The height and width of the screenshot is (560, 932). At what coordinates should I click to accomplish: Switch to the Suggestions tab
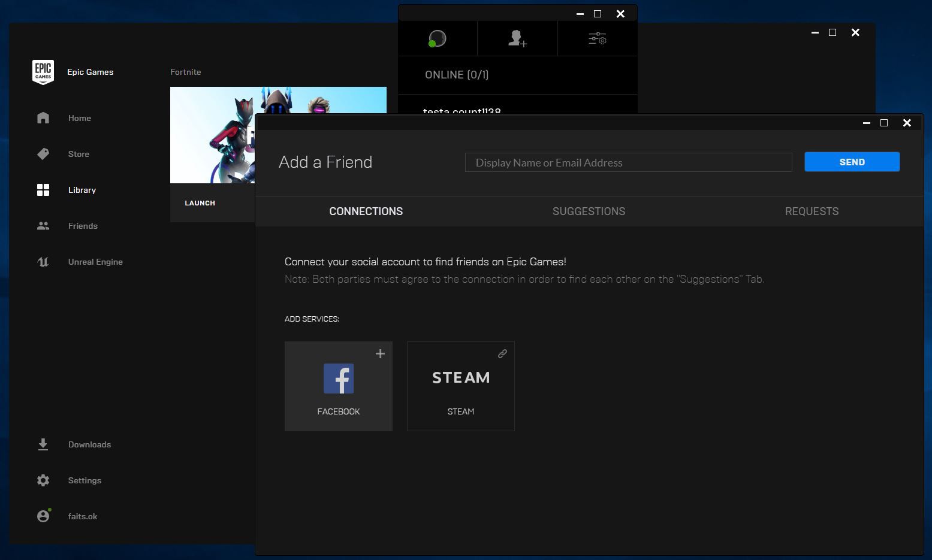(589, 211)
